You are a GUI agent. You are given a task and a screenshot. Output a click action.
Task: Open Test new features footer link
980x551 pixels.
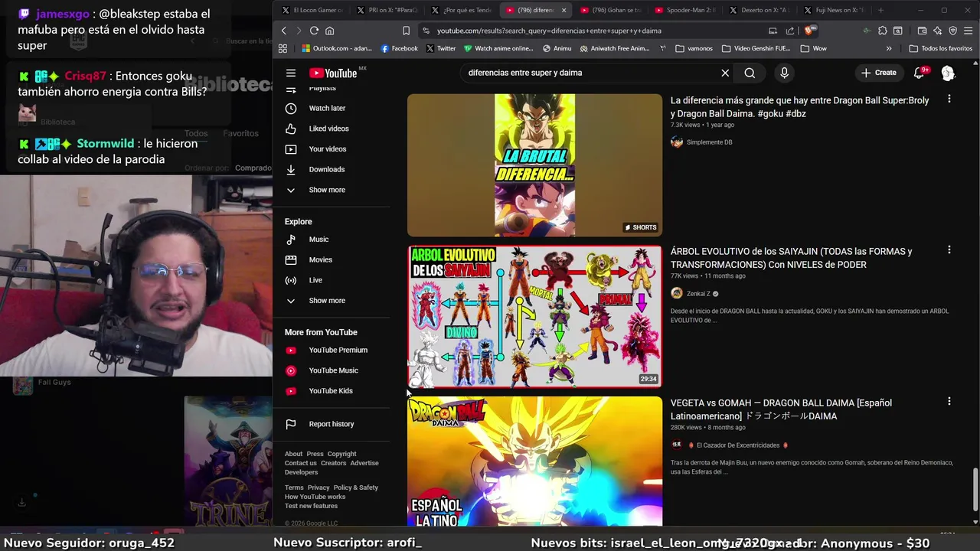point(311,506)
